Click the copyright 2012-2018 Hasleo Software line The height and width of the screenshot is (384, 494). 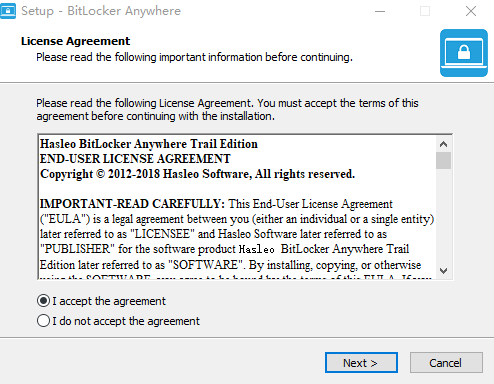[197, 174]
